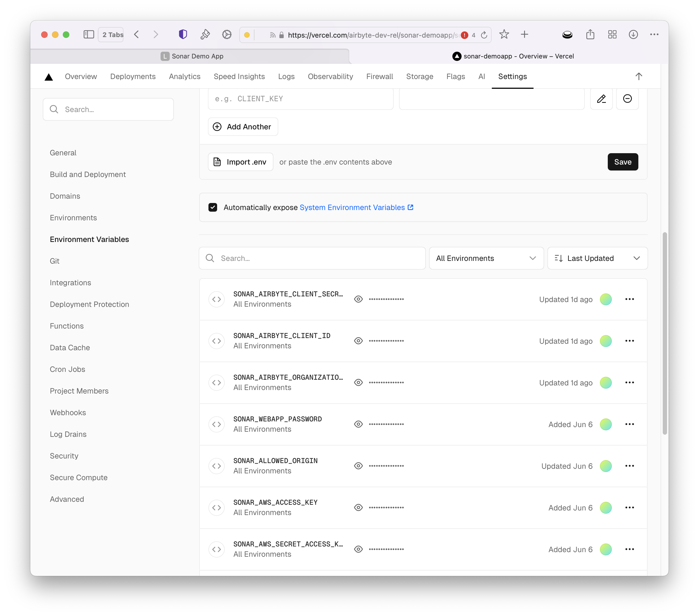Open the options menu for SONAR_WEBAPP_PASSWORD
This screenshot has height=616, width=699.
pos(629,424)
